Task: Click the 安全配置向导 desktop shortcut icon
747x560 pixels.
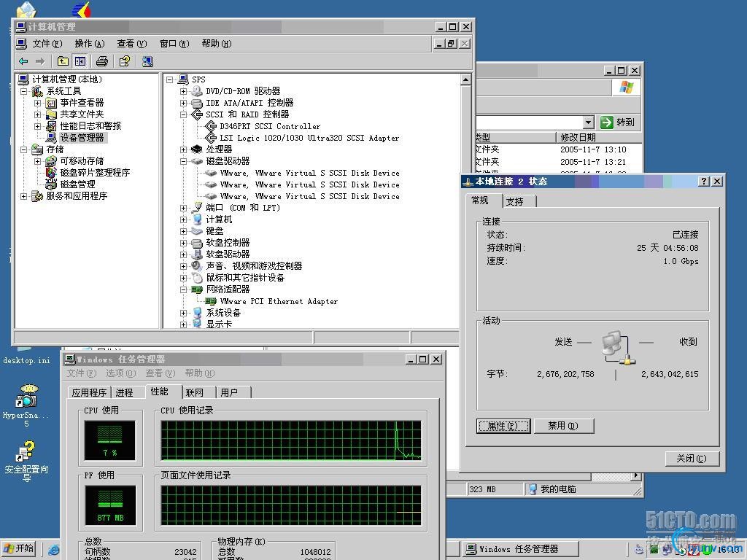Action: pos(26,452)
